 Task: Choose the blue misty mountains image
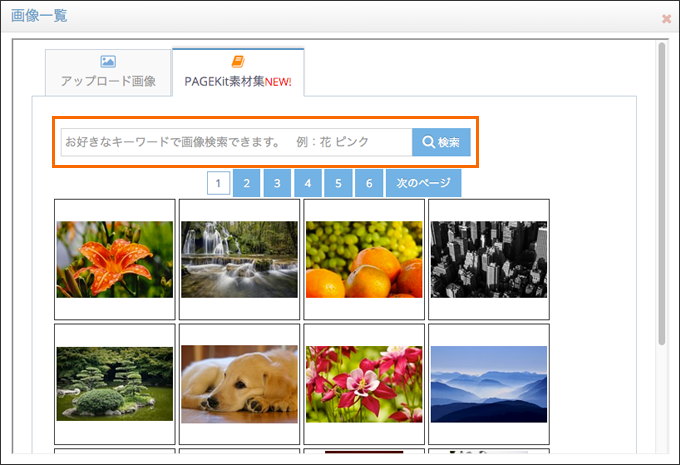click(x=489, y=384)
